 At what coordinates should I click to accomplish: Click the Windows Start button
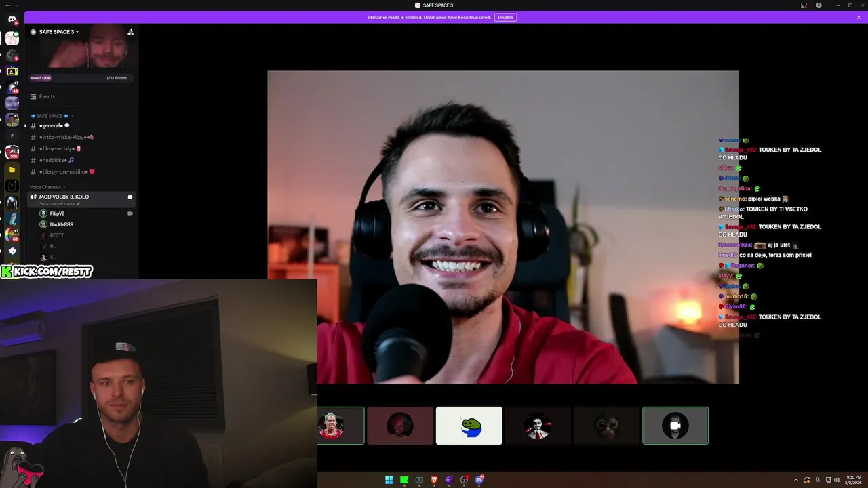(389, 480)
